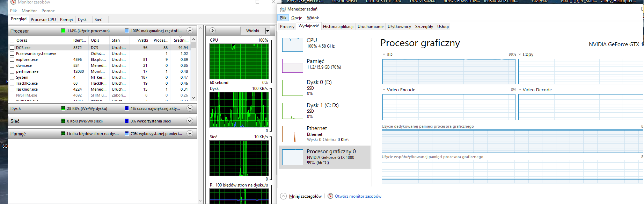Screen dimensions: 644x204
Task: Sort processes by the Ident column header
Action: [x=80, y=40]
